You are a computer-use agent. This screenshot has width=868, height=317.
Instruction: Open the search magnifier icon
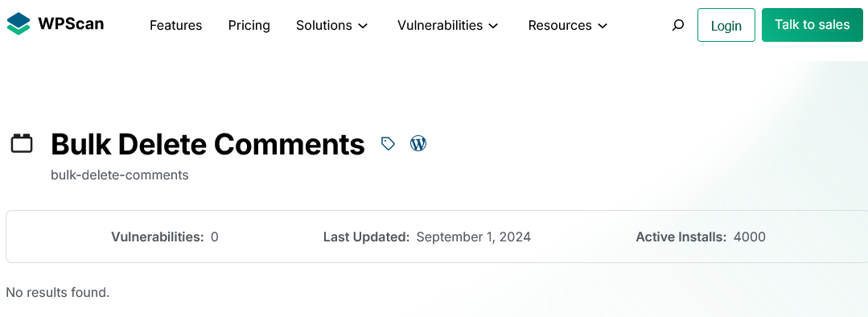click(x=678, y=25)
